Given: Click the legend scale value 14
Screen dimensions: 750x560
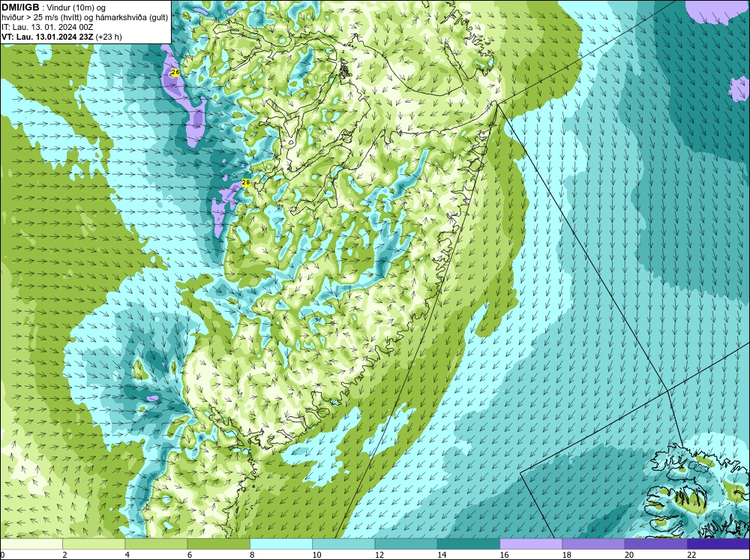Looking at the screenshot, I should pyautogui.click(x=442, y=555).
